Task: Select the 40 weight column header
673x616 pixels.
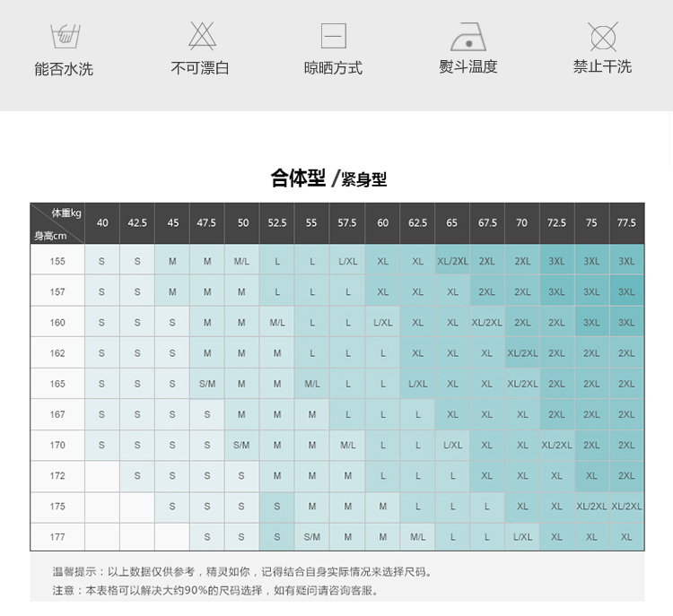Action: coord(102,223)
